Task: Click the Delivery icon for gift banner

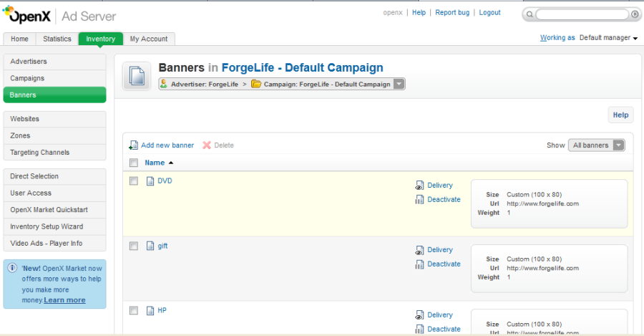Action: point(419,250)
